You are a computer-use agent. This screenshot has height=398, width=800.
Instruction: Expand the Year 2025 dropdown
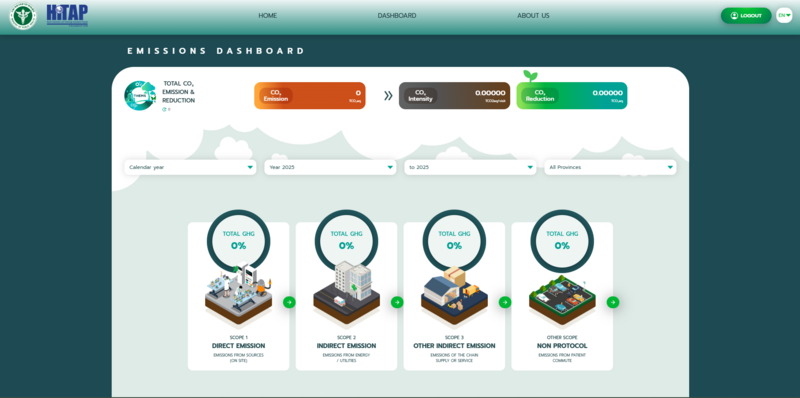(330, 167)
